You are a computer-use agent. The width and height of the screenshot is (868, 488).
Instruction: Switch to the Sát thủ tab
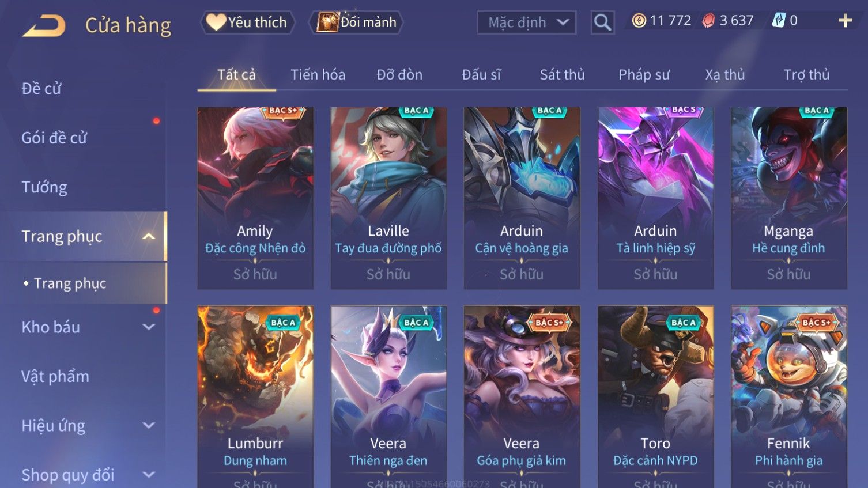(x=562, y=74)
